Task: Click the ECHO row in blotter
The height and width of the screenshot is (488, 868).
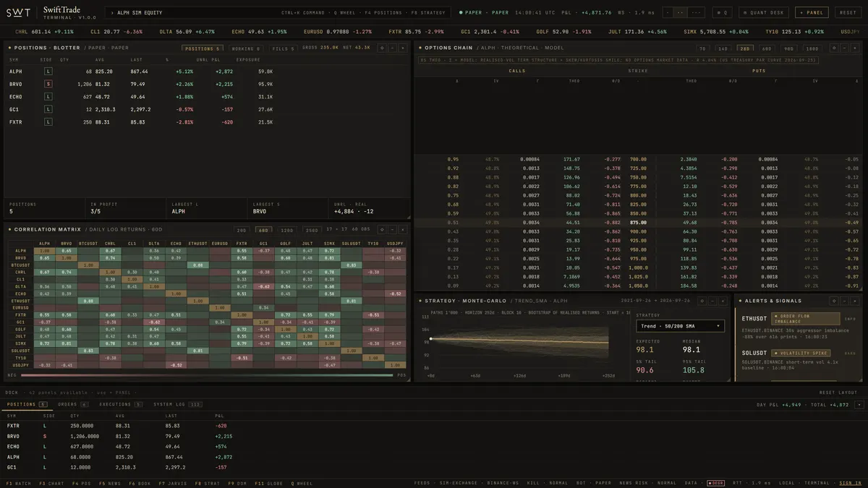Action: (x=206, y=96)
